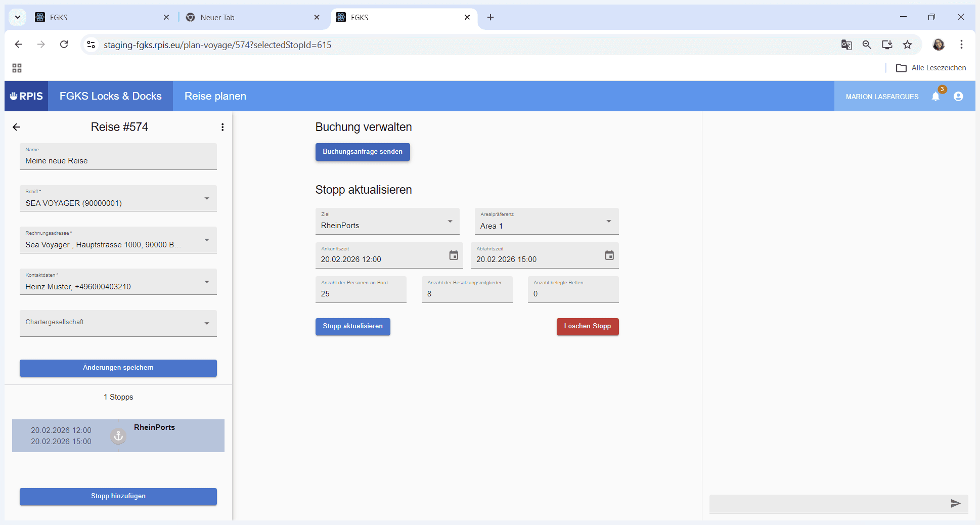The width and height of the screenshot is (980, 525).
Task: Open calendar picker for Ankunftszeit
Action: pos(454,255)
